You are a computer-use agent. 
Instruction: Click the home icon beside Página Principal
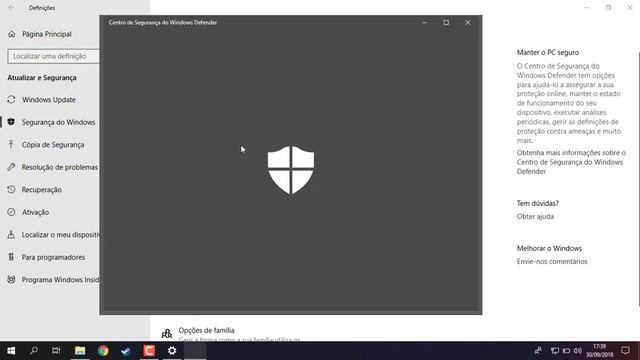click(x=11, y=34)
